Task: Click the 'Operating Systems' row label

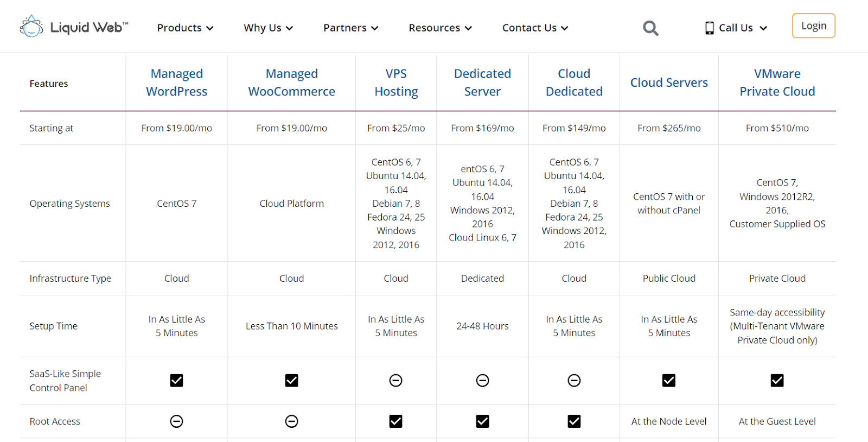Action: pyautogui.click(x=69, y=204)
